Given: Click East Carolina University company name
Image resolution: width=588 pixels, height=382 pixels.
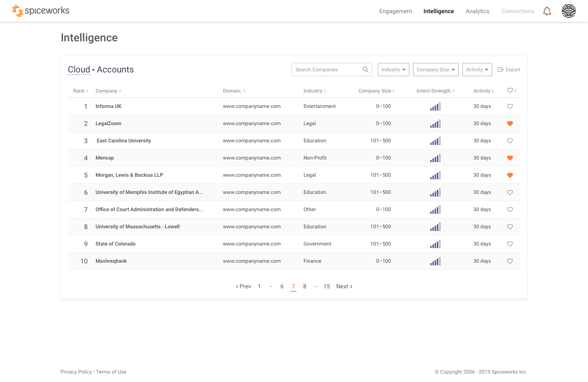Looking at the screenshot, I should coord(124,141).
